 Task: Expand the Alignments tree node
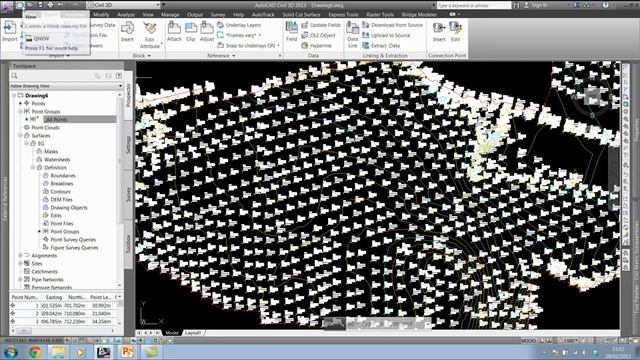pos(20,256)
